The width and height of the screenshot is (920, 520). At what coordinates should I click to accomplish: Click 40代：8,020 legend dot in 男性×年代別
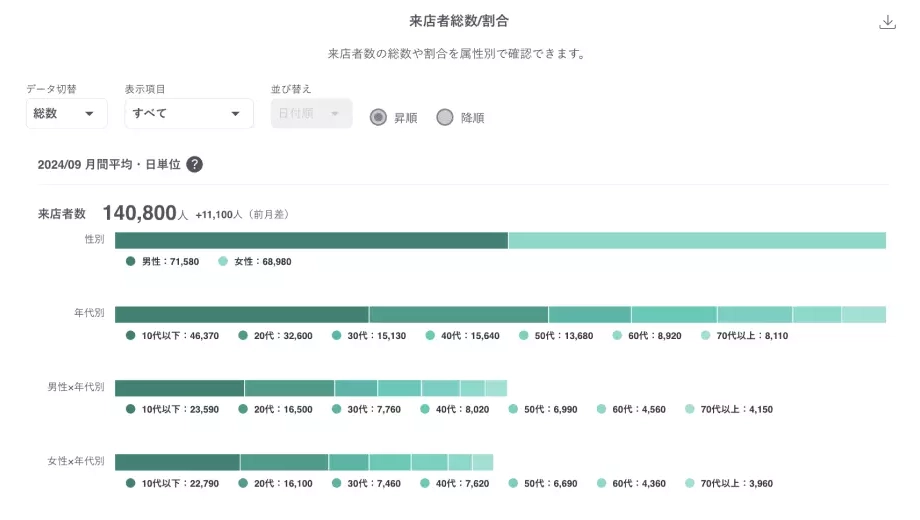[425, 409]
